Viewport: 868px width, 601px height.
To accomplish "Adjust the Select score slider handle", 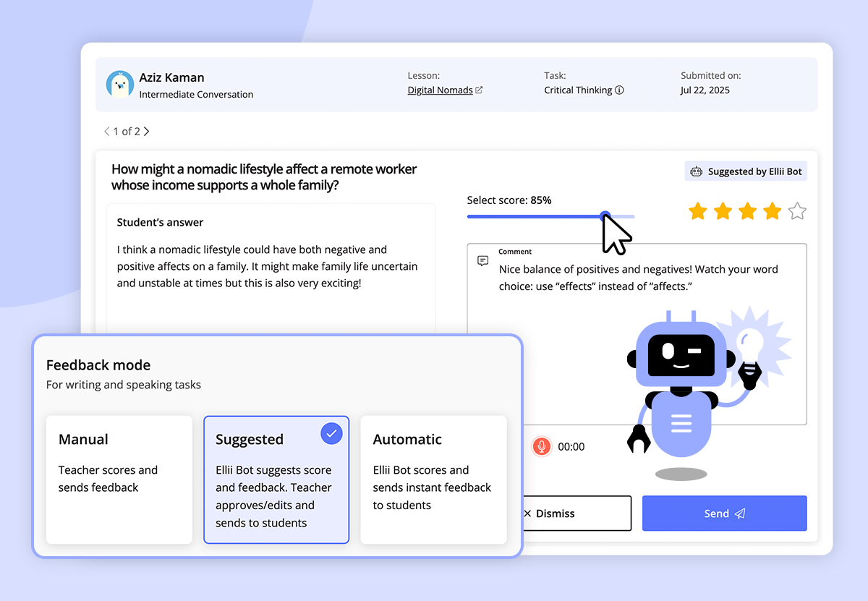I will coord(605,216).
